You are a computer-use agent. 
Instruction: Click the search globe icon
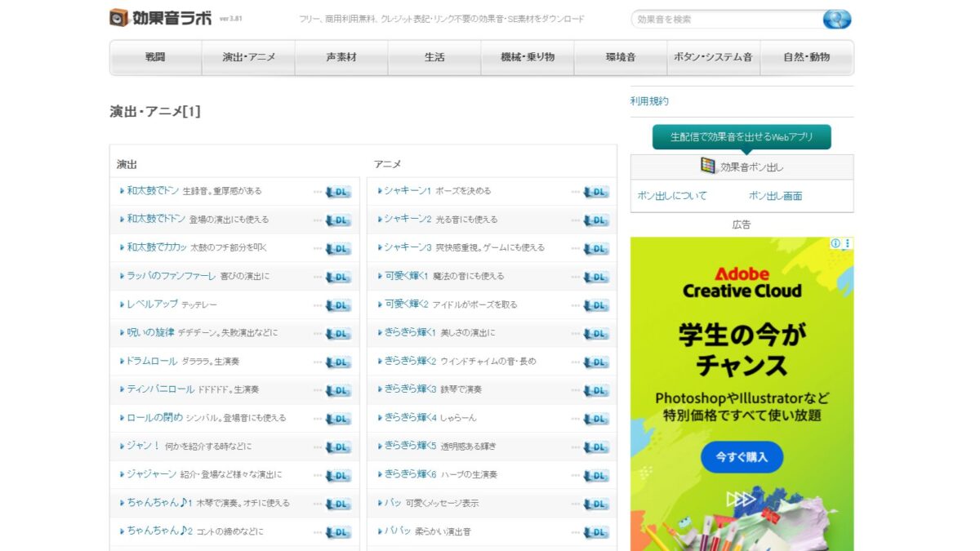pyautogui.click(x=837, y=19)
